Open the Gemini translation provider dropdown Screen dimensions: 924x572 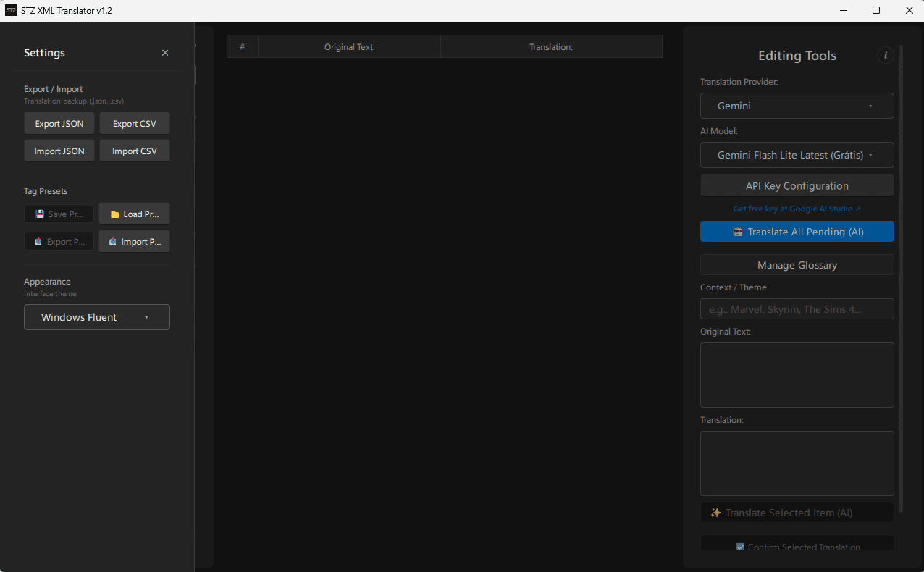[x=797, y=106]
